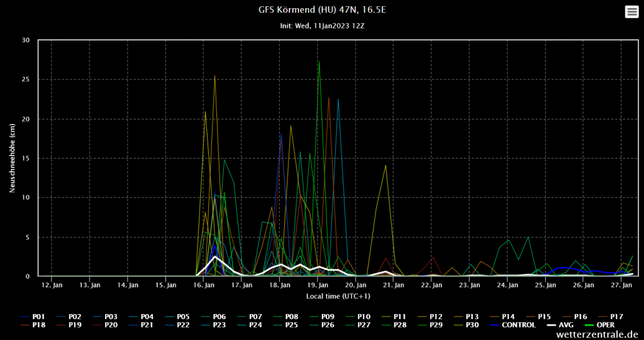Click the Init: Wed, 11Jan2023 12Z subtitle
This screenshot has width=644, height=340.
coord(321,26)
